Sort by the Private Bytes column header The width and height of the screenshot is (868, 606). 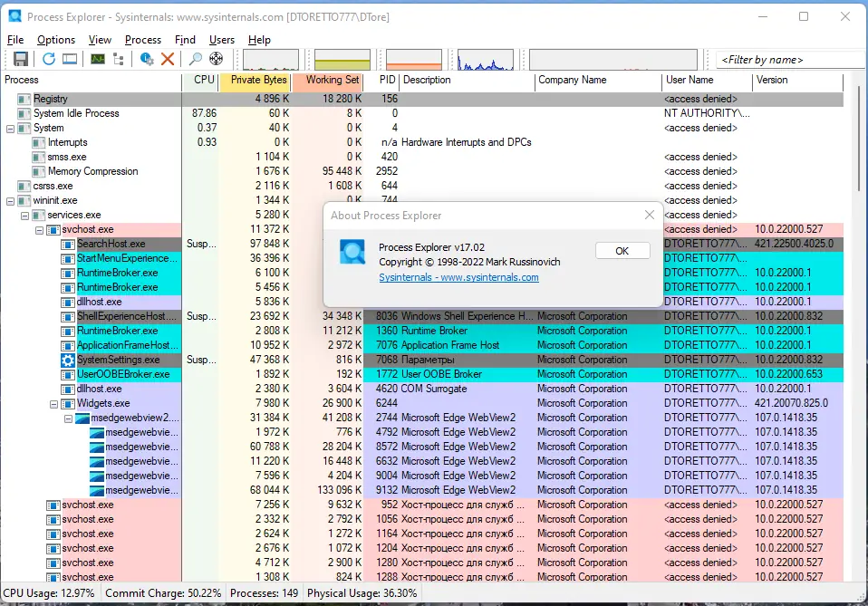(255, 80)
